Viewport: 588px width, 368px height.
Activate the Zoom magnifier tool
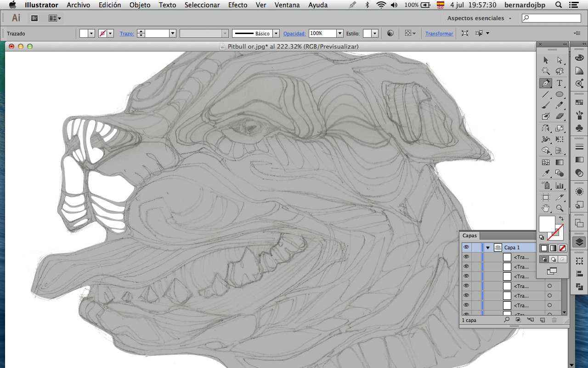560,208
